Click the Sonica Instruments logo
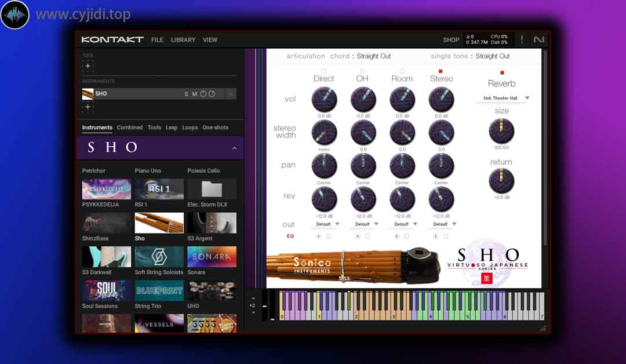626x364 pixels. coord(312,265)
